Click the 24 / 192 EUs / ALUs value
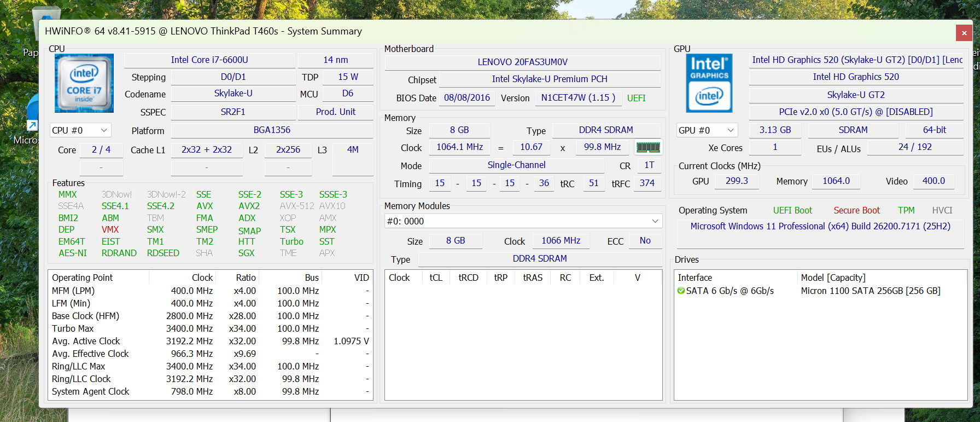 915,147
